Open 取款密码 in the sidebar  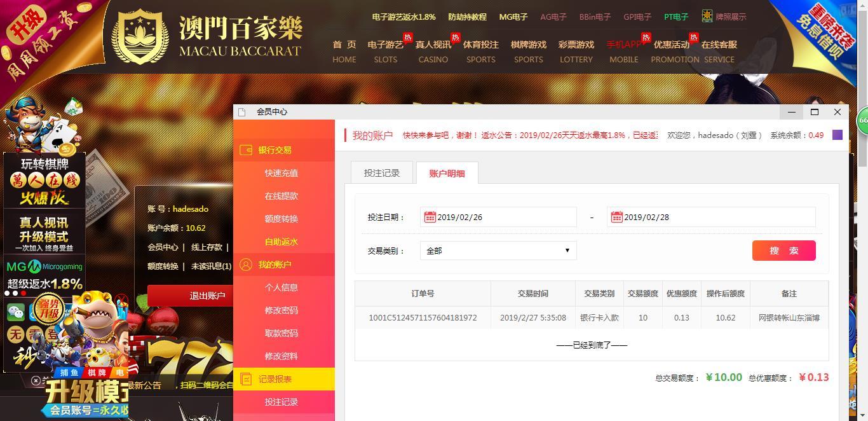[x=281, y=333]
